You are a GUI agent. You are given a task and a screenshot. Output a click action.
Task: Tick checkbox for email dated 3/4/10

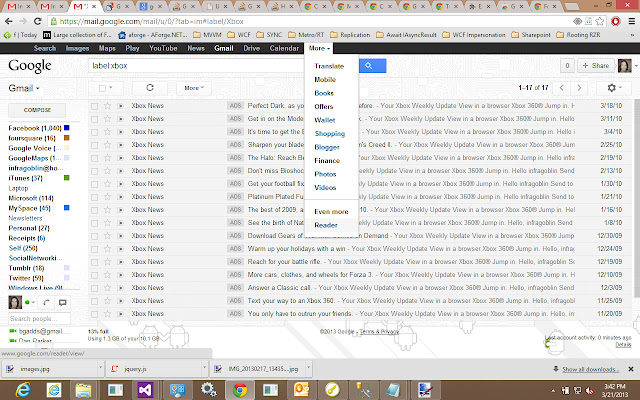pyautogui.click(x=94, y=132)
